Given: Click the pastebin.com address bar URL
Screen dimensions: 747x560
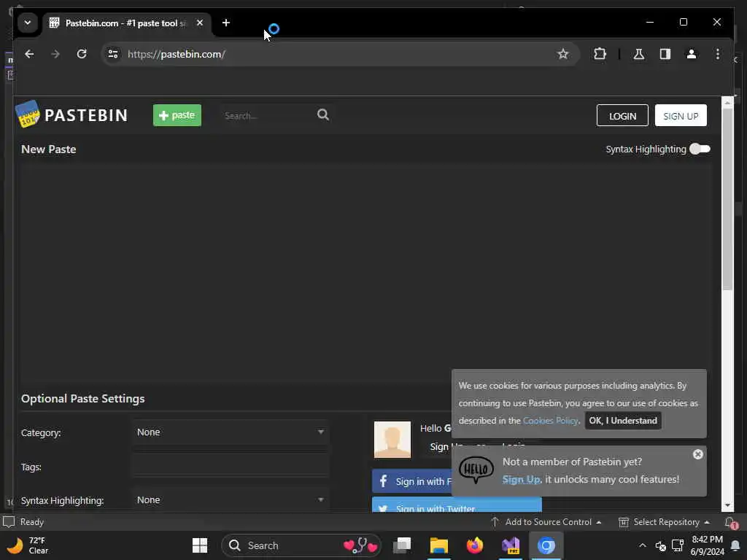Looking at the screenshot, I should click(x=177, y=54).
